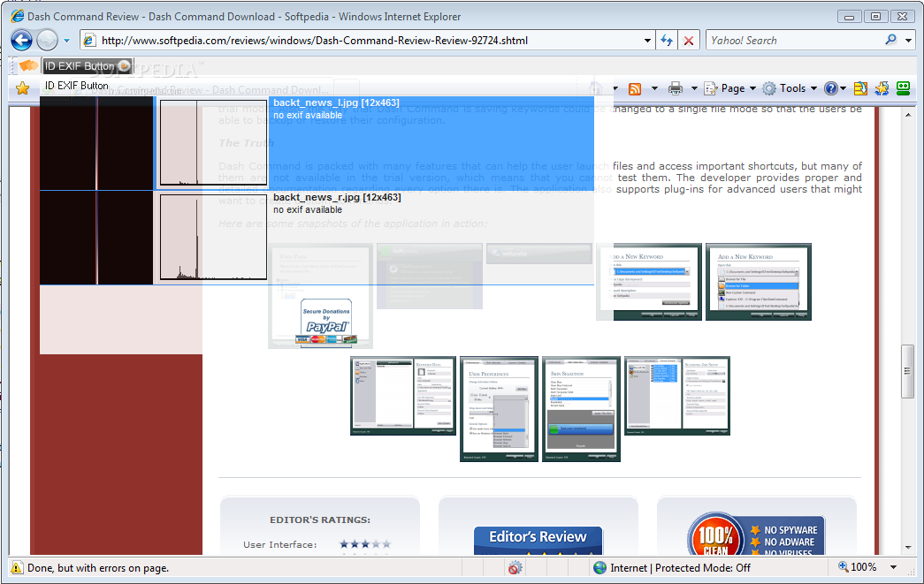Open the Scanning screenshot thumbnail
The width and height of the screenshot is (924, 584).
tap(677, 396)
